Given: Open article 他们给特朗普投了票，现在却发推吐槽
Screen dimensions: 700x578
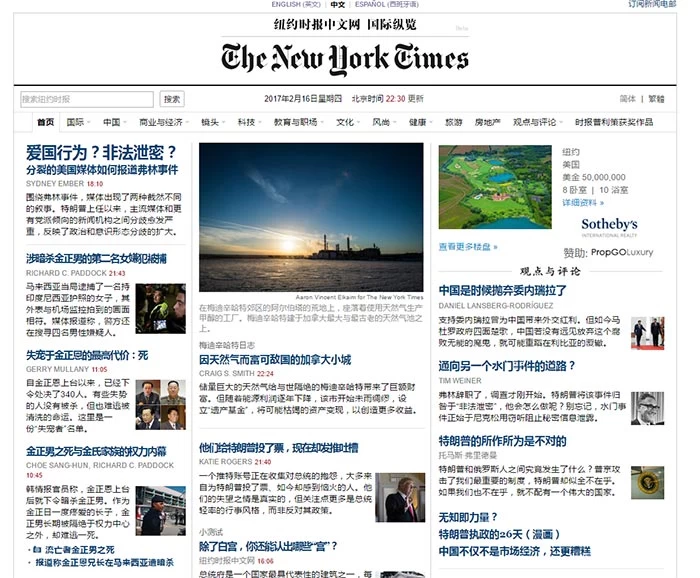Looking at the screenshot, I should 279,448.
